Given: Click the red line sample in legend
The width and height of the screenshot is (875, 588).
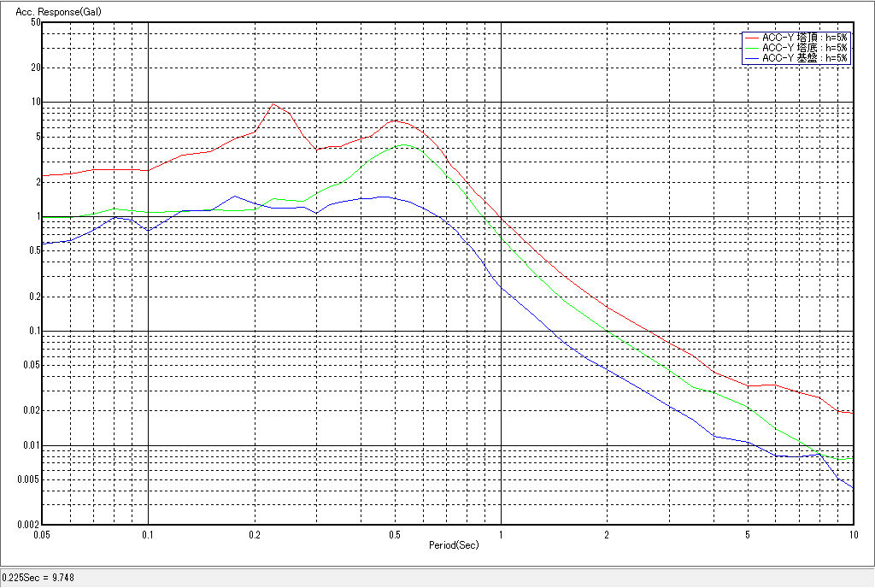Looking at the screenshot, I should point(751,38).
